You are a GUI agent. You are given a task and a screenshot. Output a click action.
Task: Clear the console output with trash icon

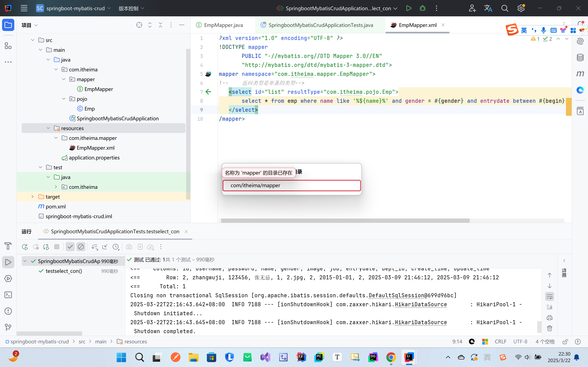pos(550,328)
